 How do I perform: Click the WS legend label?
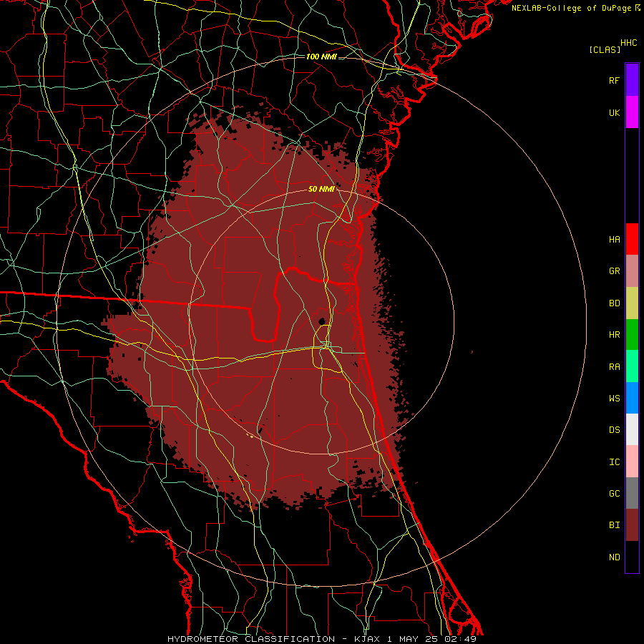point(614,398)
